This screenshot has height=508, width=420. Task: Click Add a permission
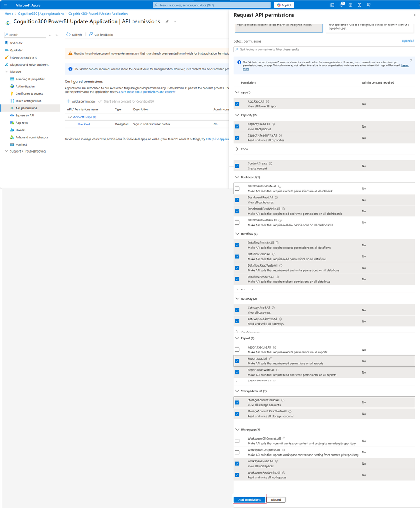[81, 101]
